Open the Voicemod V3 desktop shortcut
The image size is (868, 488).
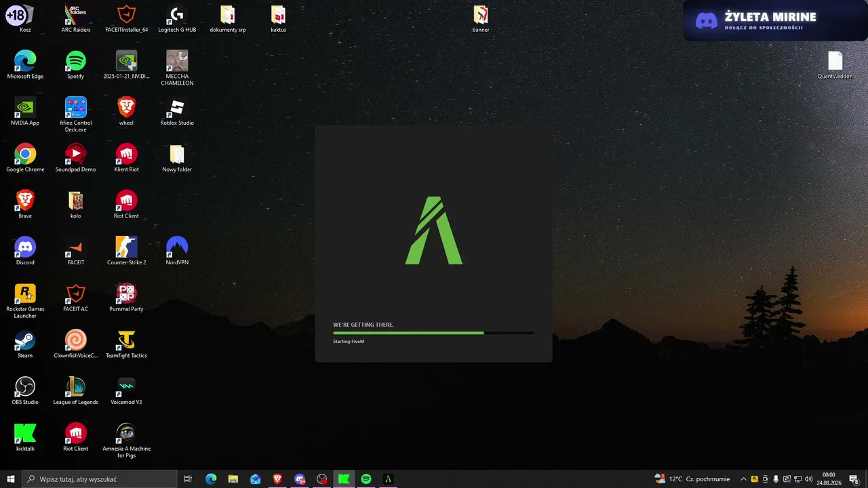pyautogui.click(x=127, y=391)
